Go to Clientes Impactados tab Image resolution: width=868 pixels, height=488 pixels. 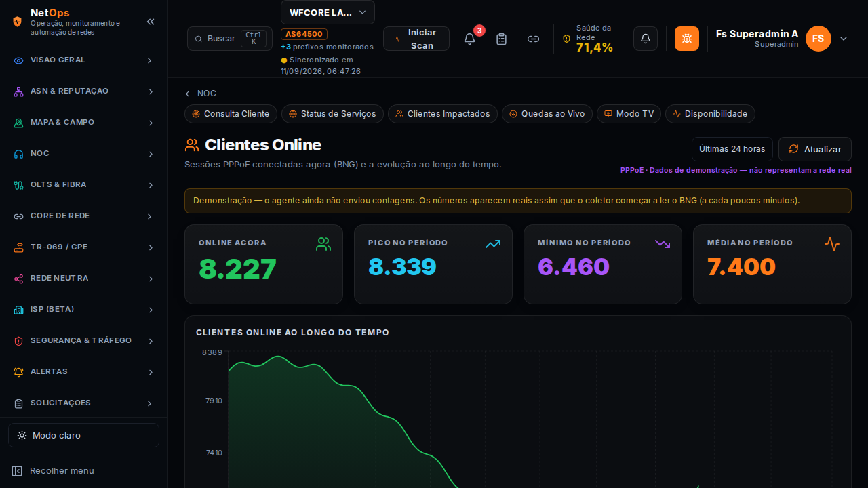pos(443,114)
